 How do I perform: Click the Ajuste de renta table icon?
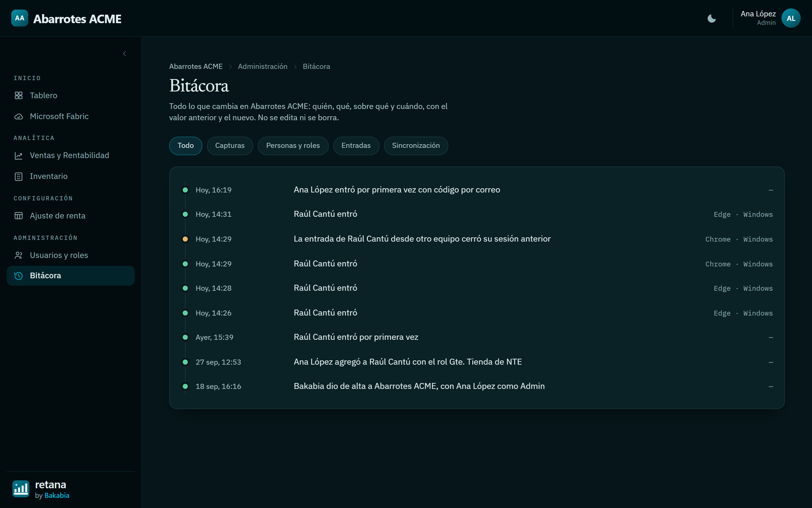(18, 216)
